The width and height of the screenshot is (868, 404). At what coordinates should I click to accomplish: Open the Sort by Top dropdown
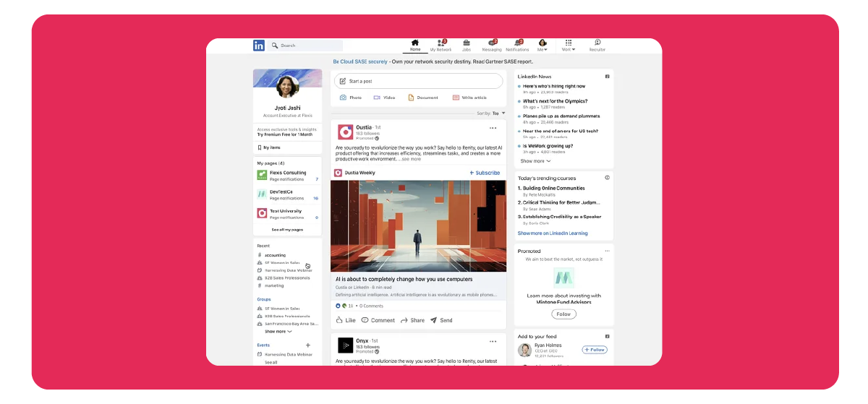(x=499, y=113)
